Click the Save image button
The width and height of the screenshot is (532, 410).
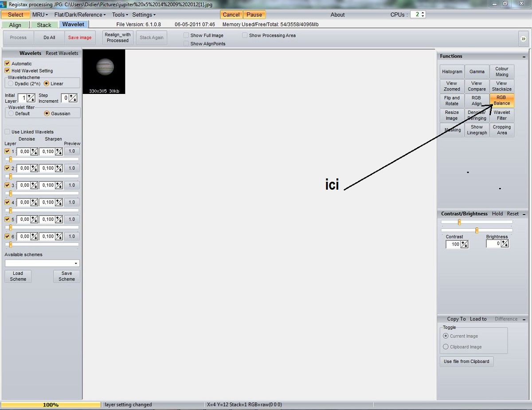pos(80,38)
